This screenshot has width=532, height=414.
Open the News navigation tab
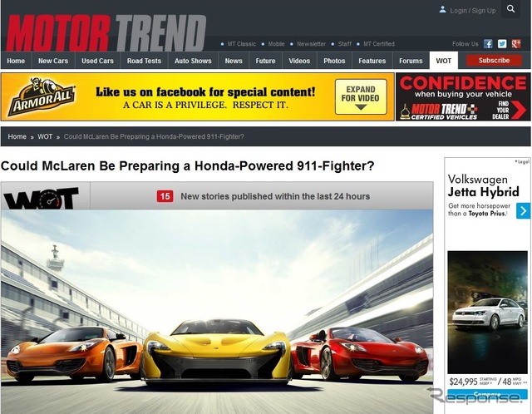click(234, 61)
